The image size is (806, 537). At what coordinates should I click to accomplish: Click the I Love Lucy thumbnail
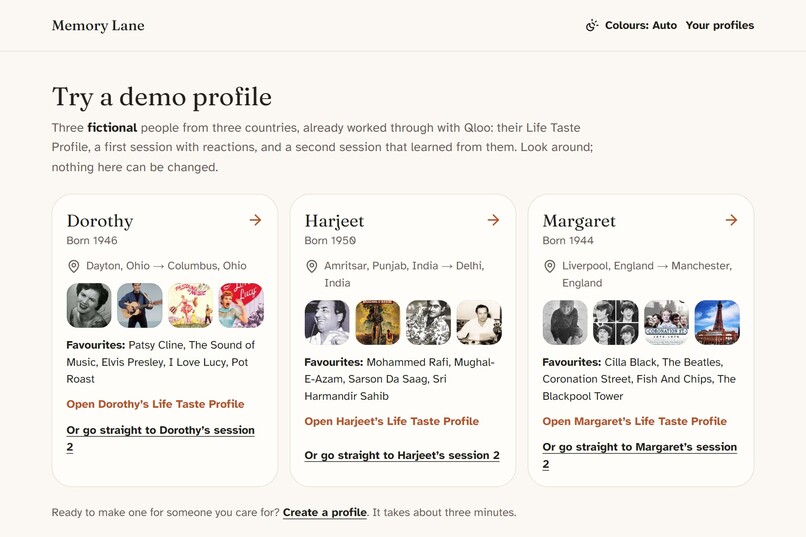click(241, 305)
